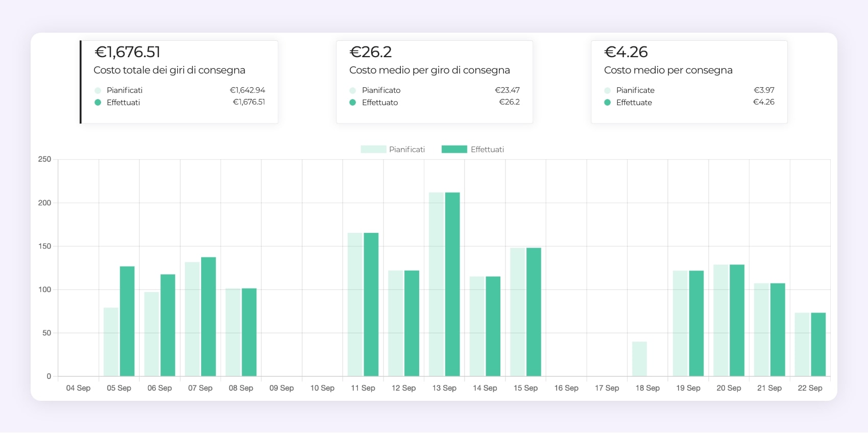The image size is (868, 433).
Task: Click the €1,676.51 headline total value
Action: pos(128,52)
